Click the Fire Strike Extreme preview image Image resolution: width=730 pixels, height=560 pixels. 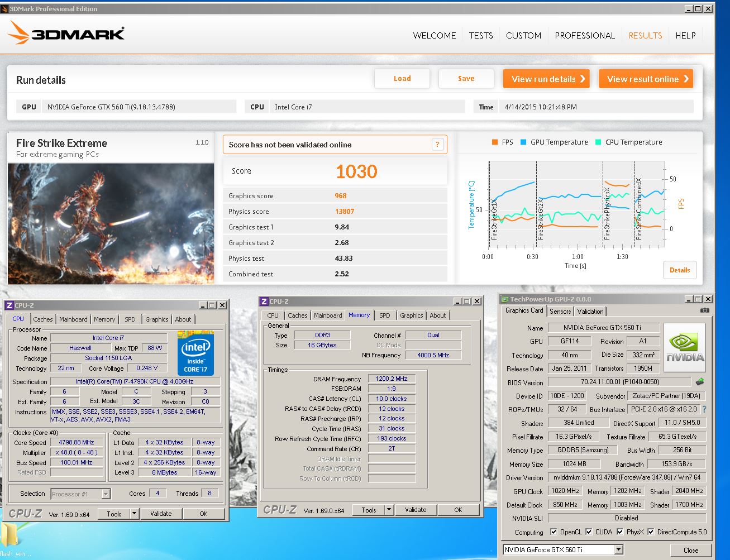tap(111, 223)
